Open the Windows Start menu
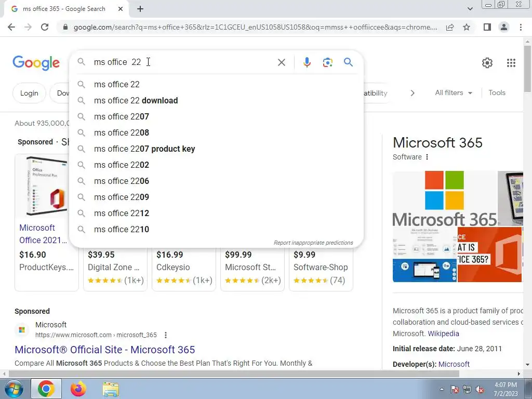The image size is (532, 399). 14,389
